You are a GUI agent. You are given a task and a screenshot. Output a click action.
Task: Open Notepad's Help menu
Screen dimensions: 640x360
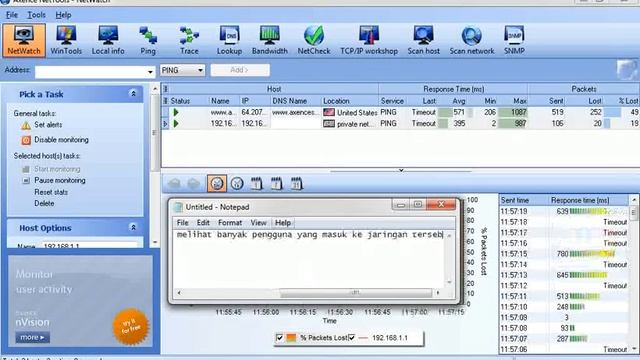click(x=282, y=222)
